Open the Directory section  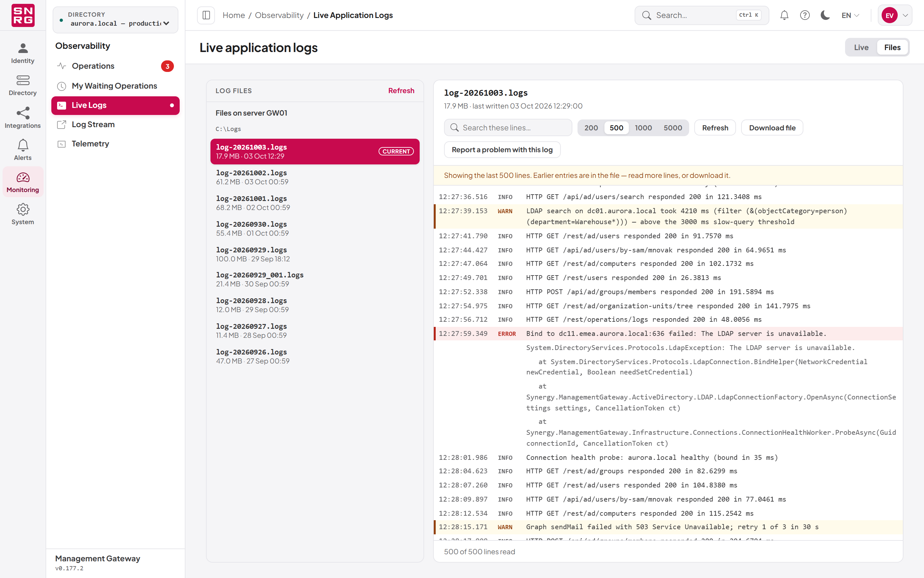point(23,86)
